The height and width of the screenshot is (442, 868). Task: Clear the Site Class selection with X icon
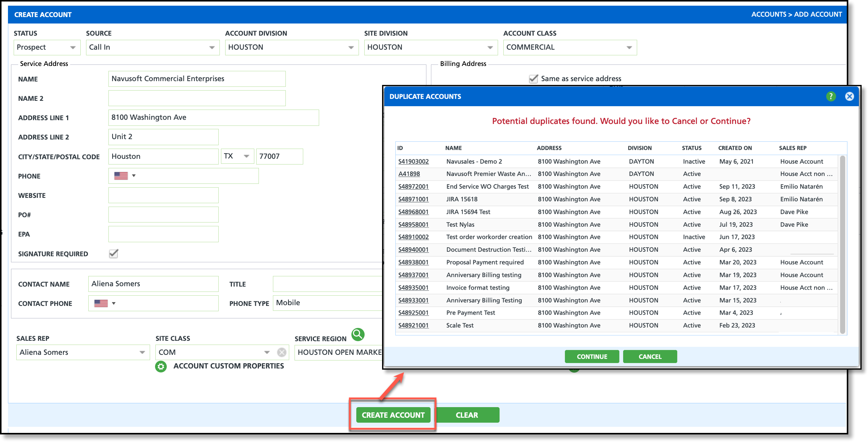[282, 352]
